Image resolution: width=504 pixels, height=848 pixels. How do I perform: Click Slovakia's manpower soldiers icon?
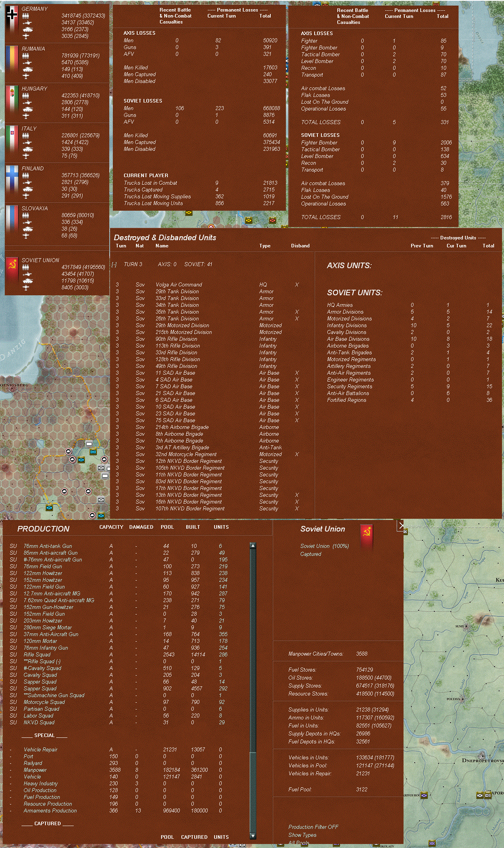click(26, 215)
